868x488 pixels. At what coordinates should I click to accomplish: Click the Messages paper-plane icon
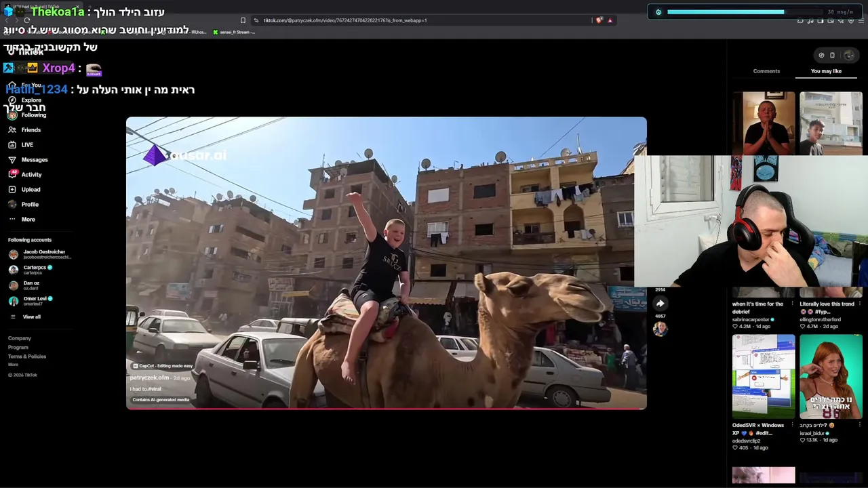click(x=12, y=160)
